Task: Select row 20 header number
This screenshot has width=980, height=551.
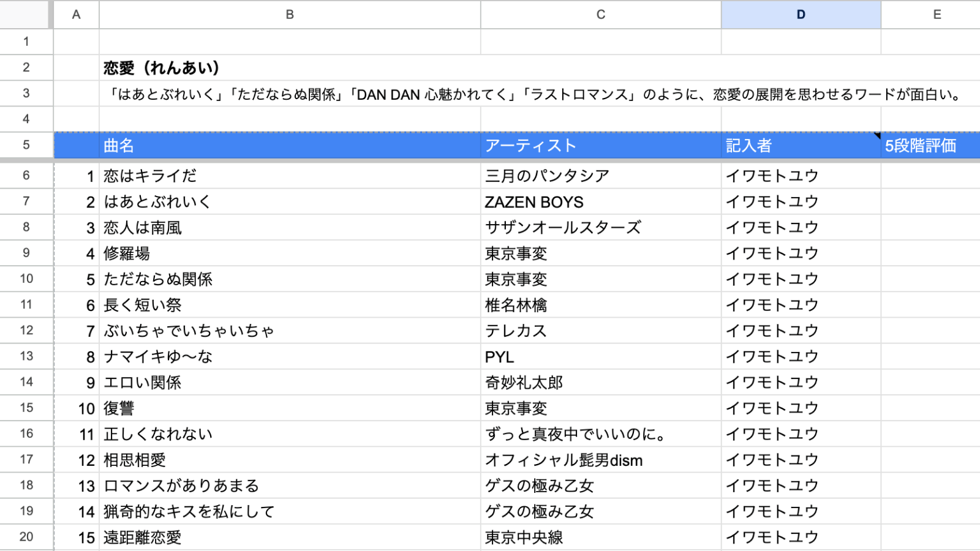Action: pyautogui.click(x=26, y=537)
